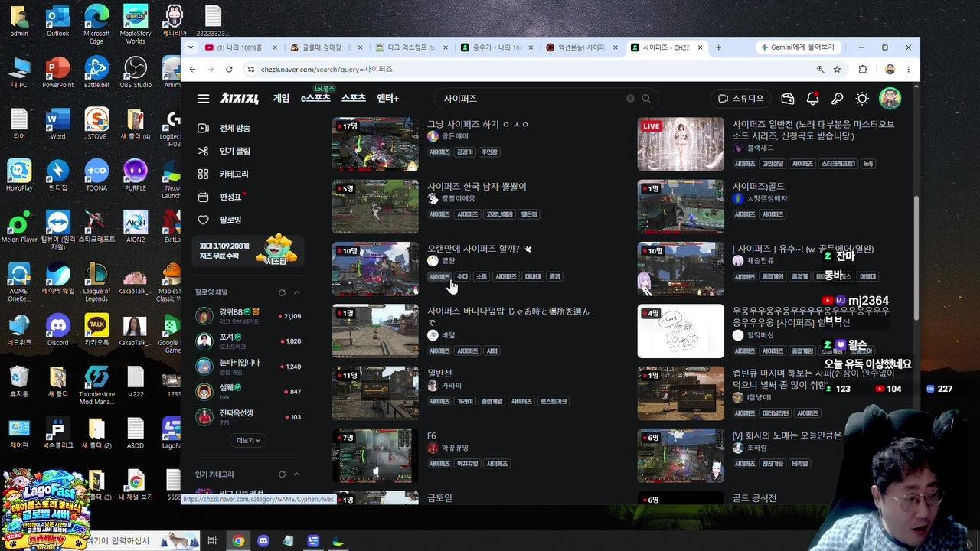980x551 pixels.
Task: Refresh the 팔로잉 채널 list
Action: click(x=282, y=292)
